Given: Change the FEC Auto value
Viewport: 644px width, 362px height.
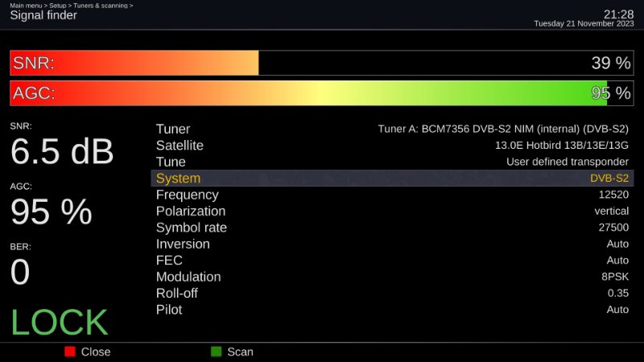Looking at the screenshot, I should pyautogui.click(x=392, y=261).
